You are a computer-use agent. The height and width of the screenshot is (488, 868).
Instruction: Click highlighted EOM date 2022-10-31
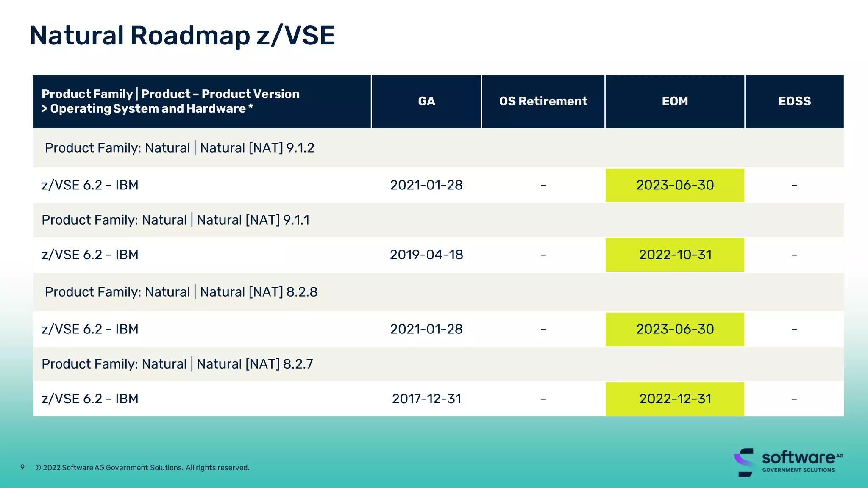click(675, 255)
